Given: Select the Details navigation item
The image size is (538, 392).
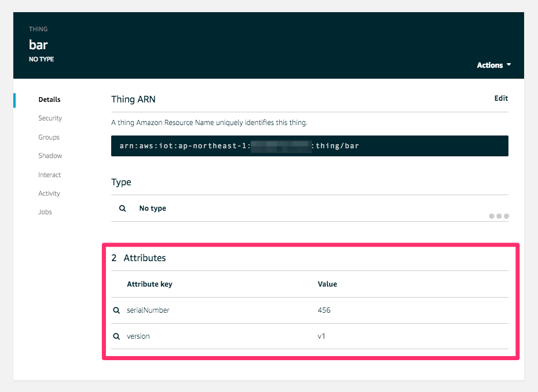Looking at the screenshot, I should pyautogui.click(x=49, y=100).
